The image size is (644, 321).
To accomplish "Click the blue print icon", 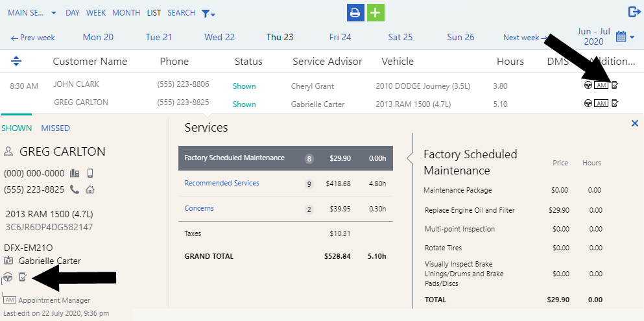I will coord(355,12).
